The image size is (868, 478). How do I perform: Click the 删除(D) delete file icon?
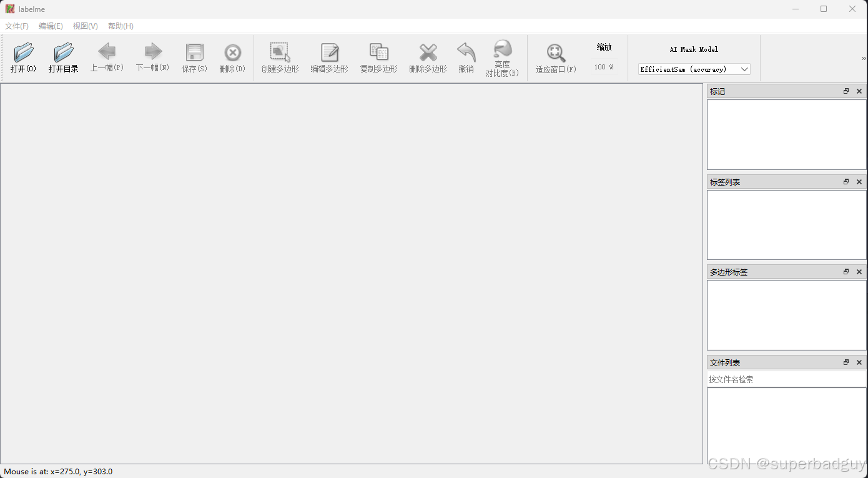click(x=232, y=52)
